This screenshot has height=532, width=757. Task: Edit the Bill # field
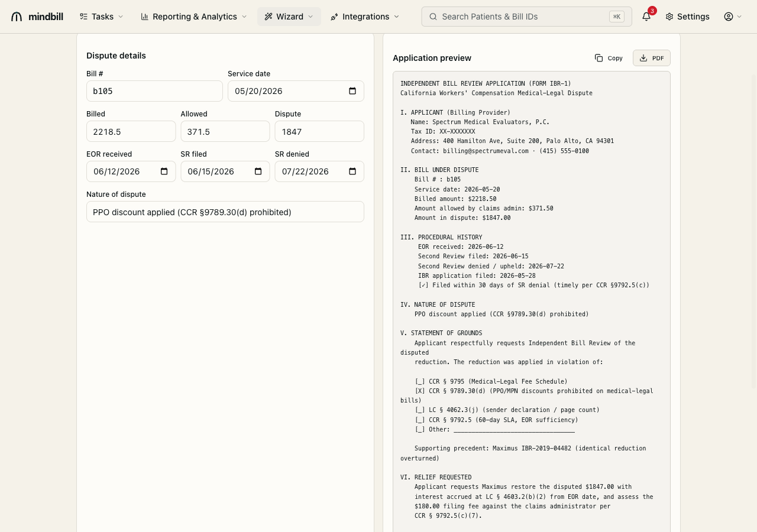click(154, 91)
